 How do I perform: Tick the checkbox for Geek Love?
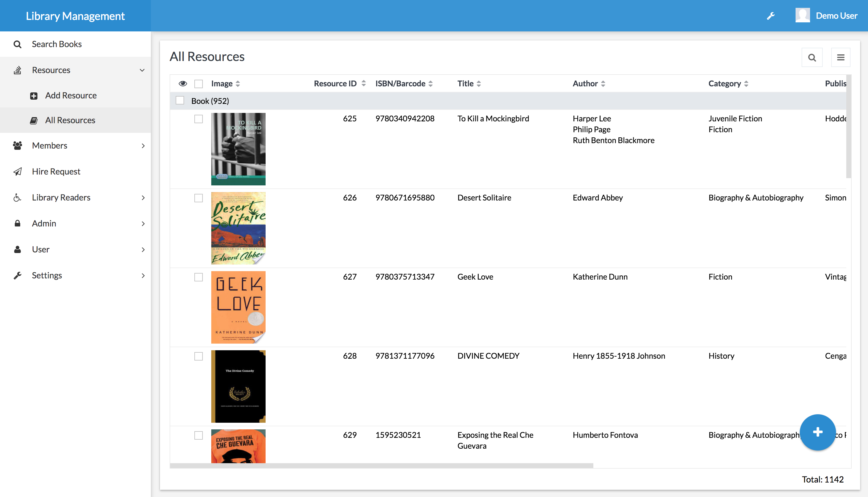pos(199,277)
